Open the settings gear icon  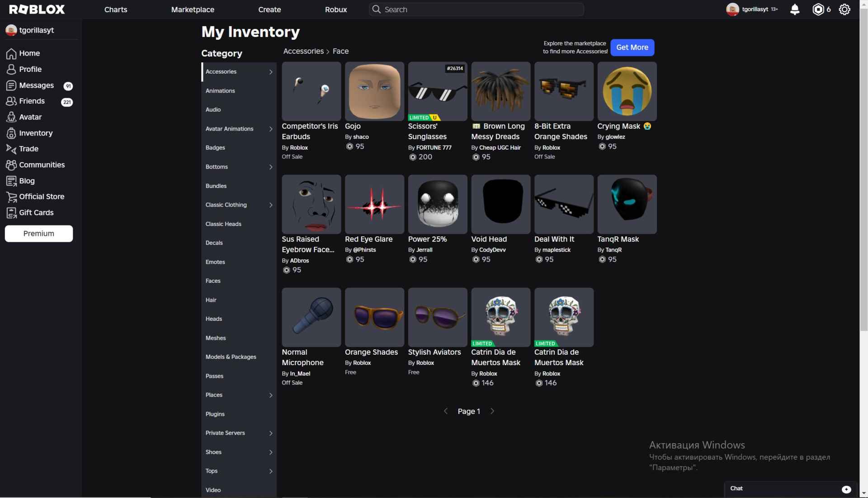click(x=844, y=9)
